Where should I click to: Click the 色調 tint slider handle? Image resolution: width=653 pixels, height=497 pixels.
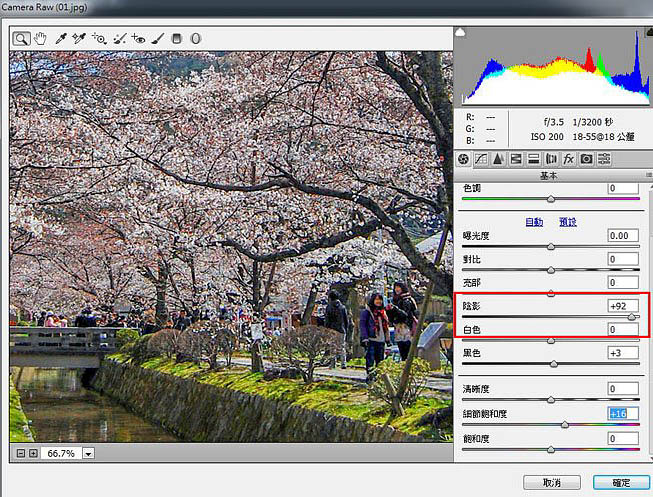pos(551,199)
